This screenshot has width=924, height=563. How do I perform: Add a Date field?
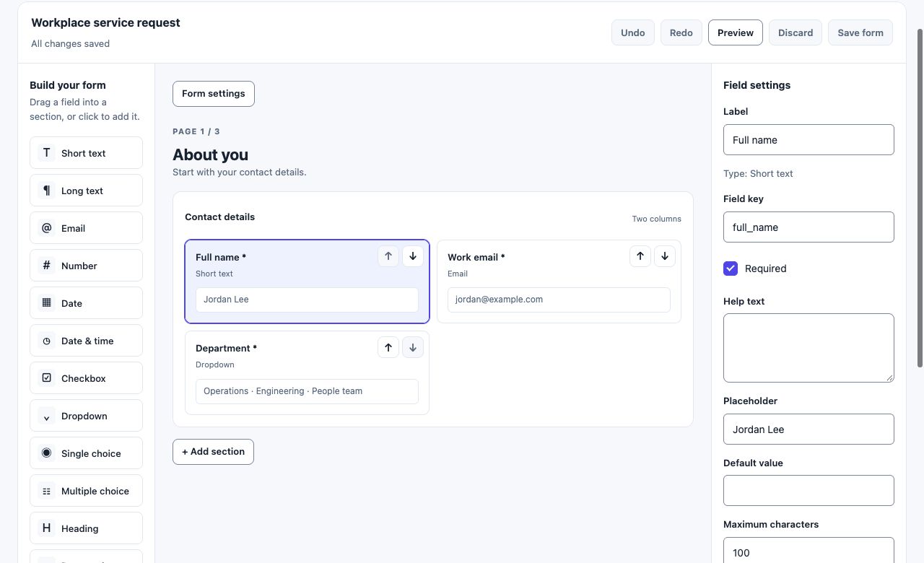(86, 303)
